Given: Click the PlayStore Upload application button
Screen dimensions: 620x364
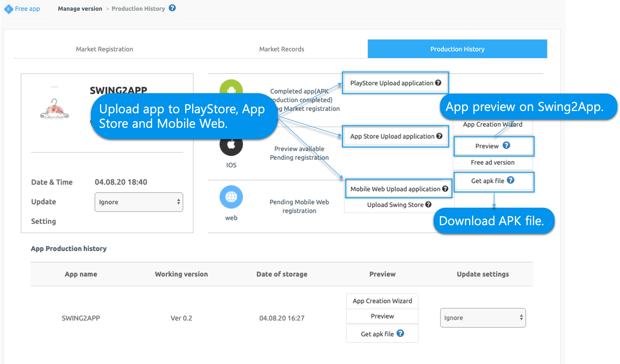Looking at the screenshot, I should [391, 83].
